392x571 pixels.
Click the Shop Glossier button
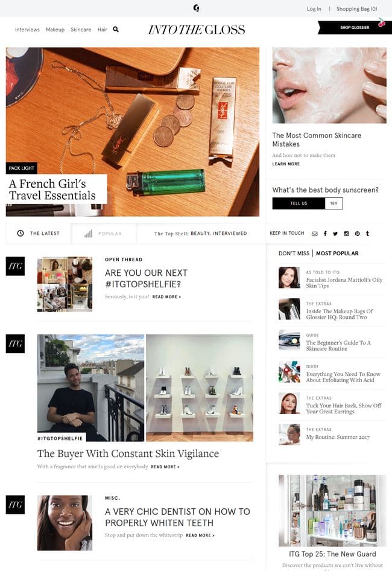355,27
